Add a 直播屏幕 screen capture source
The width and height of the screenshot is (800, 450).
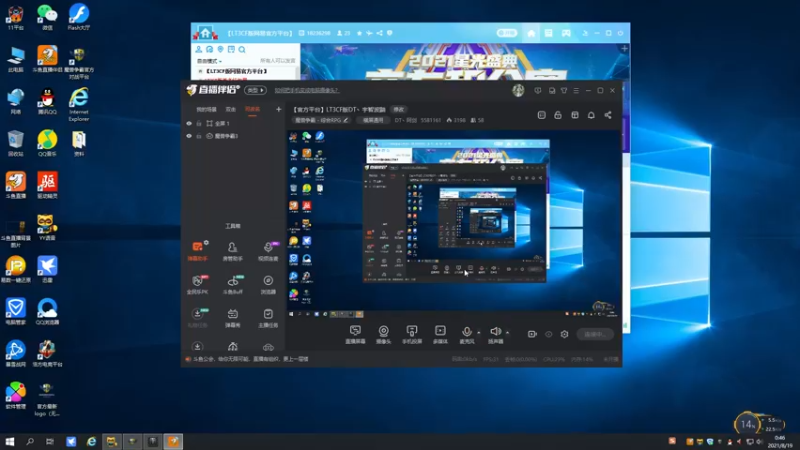(355, 335)
